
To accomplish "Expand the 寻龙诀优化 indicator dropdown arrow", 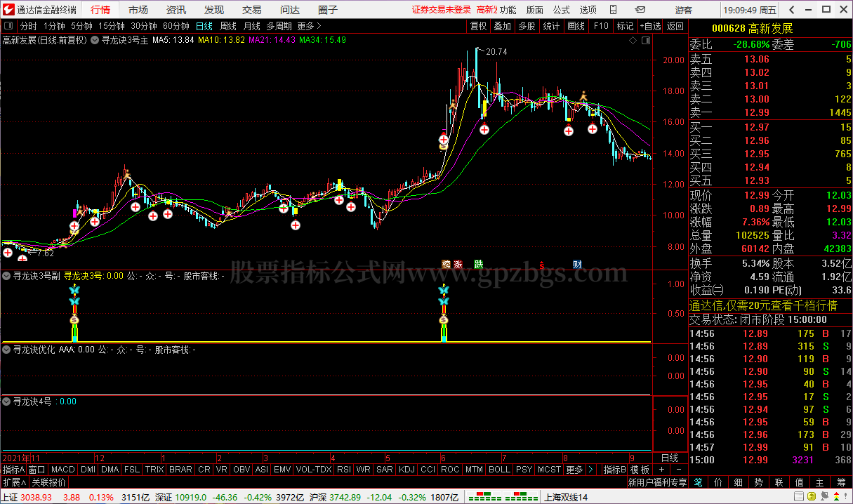I will click(7, 349).
